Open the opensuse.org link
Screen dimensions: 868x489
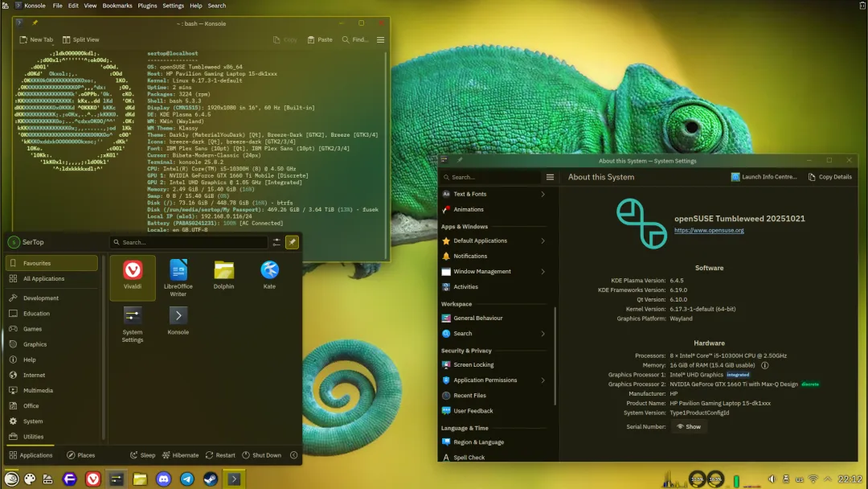pos(709,230)
